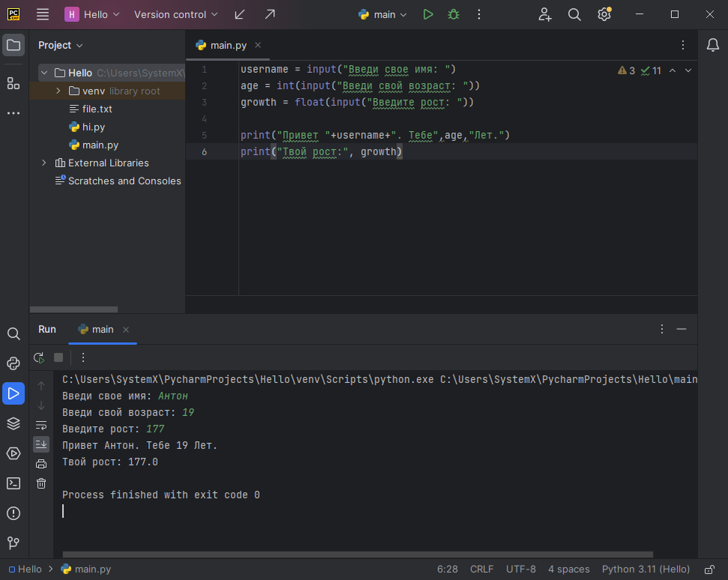728x580 pixels.
Task: Open the Terminal tool window
Action: pos(13,483)
